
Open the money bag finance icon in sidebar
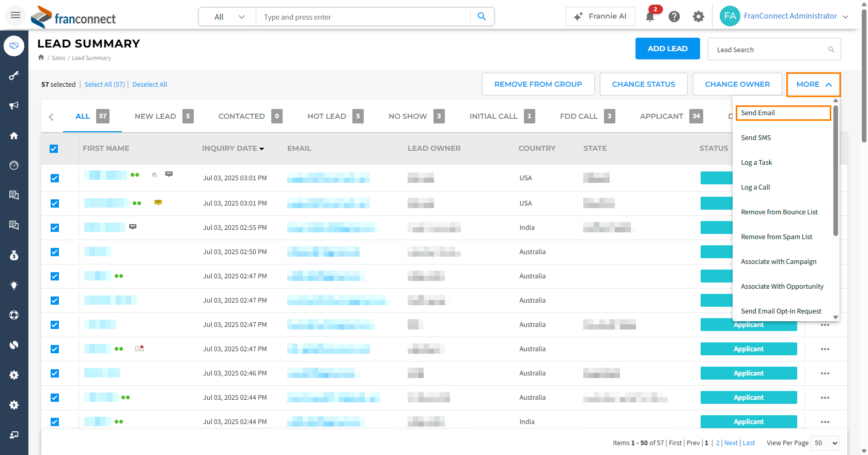coord(14,255)
